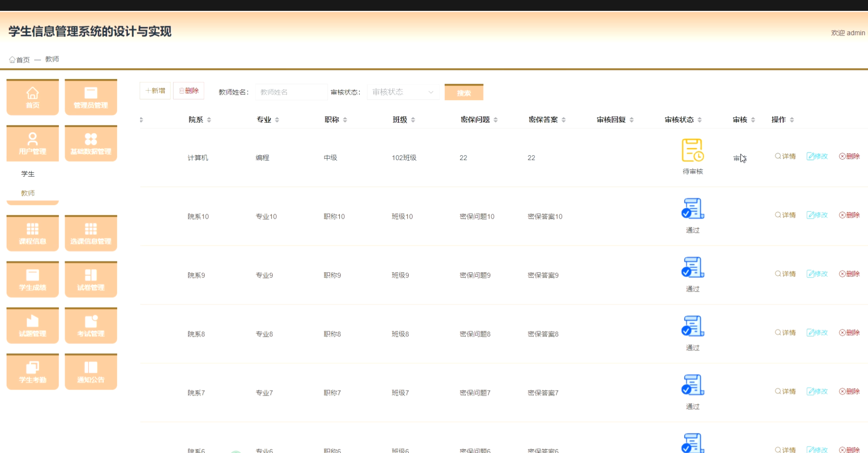Screen dimensions: 868x453
Task: Click the 教师姓名 search input field
Action: [x=291, y=92]
